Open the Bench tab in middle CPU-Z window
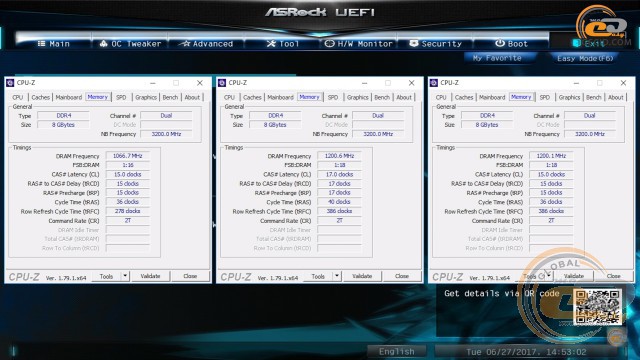This screenshot has width=640, height=360. pos(382,97)
